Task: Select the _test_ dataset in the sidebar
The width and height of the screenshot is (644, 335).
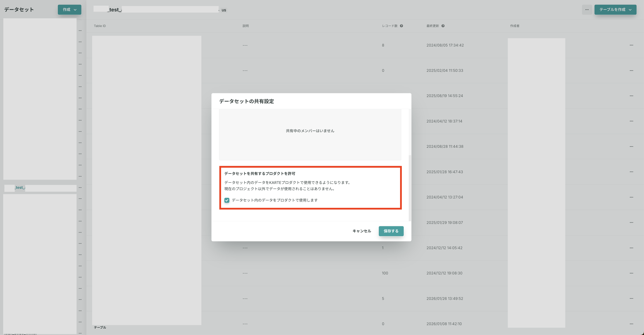Action: 20,188
